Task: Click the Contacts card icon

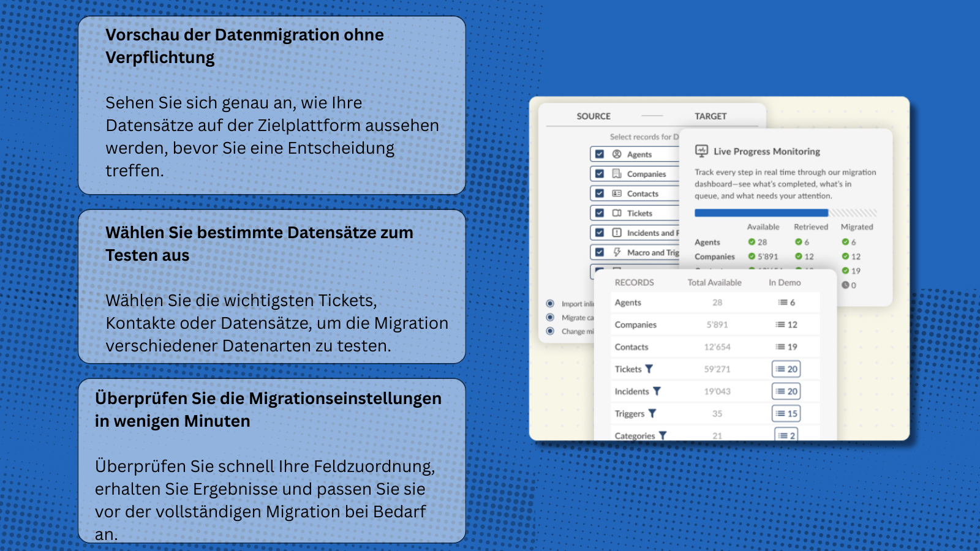Action: coord(617,193)
